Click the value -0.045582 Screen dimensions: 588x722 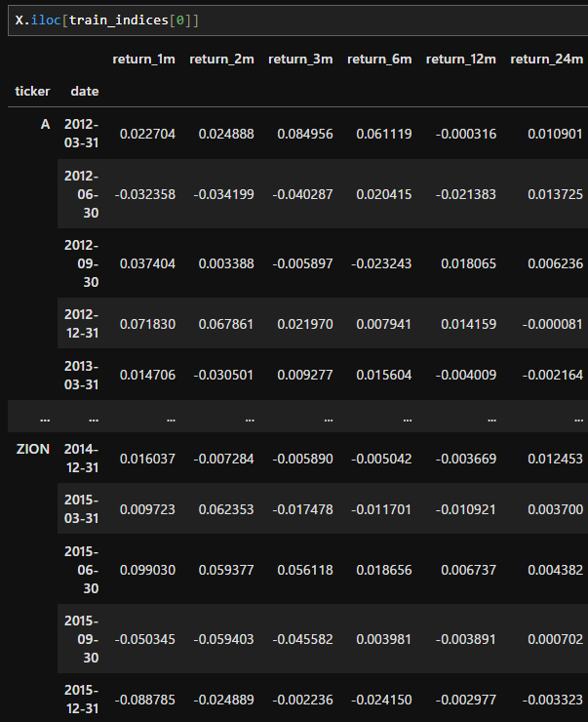(x=302, y=640)
